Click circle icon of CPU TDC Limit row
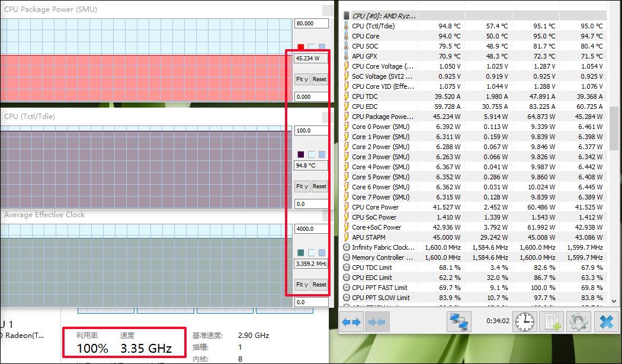Screen dimensions: 622x364 pyautogui.click(x=346, y=268)
